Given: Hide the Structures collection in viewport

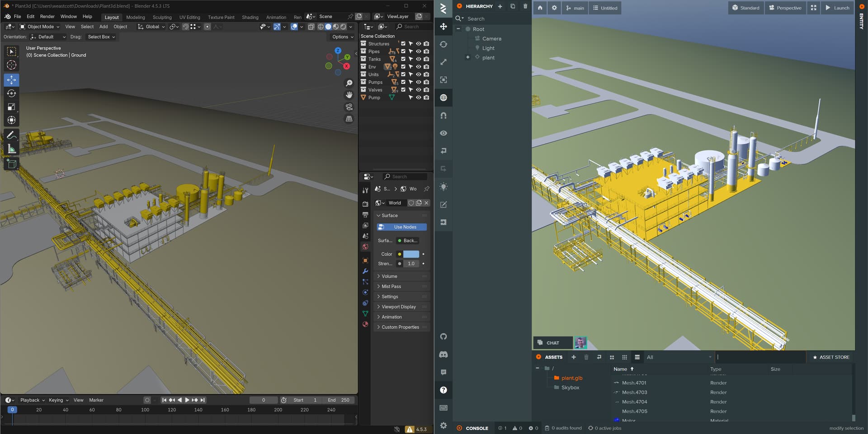Looking at the screenshot, I should click(419, 44).
